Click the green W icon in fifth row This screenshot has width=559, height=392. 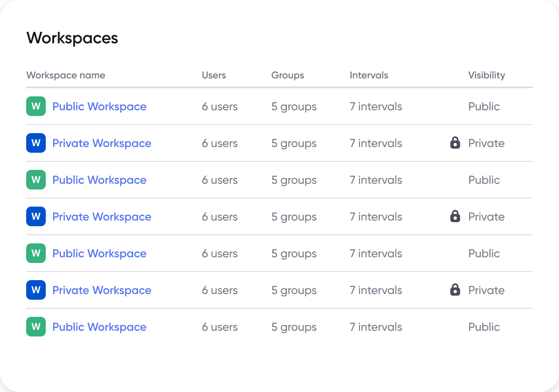(36, 253)
